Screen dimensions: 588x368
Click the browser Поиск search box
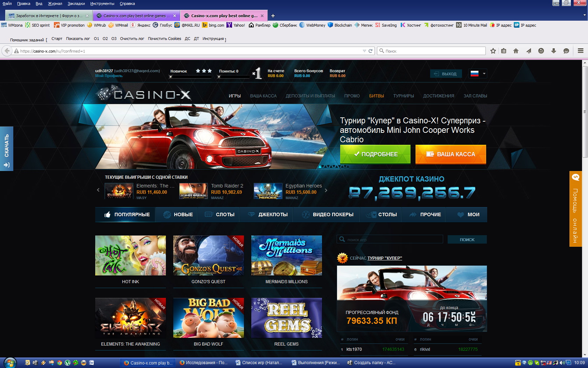coord(432,51)
